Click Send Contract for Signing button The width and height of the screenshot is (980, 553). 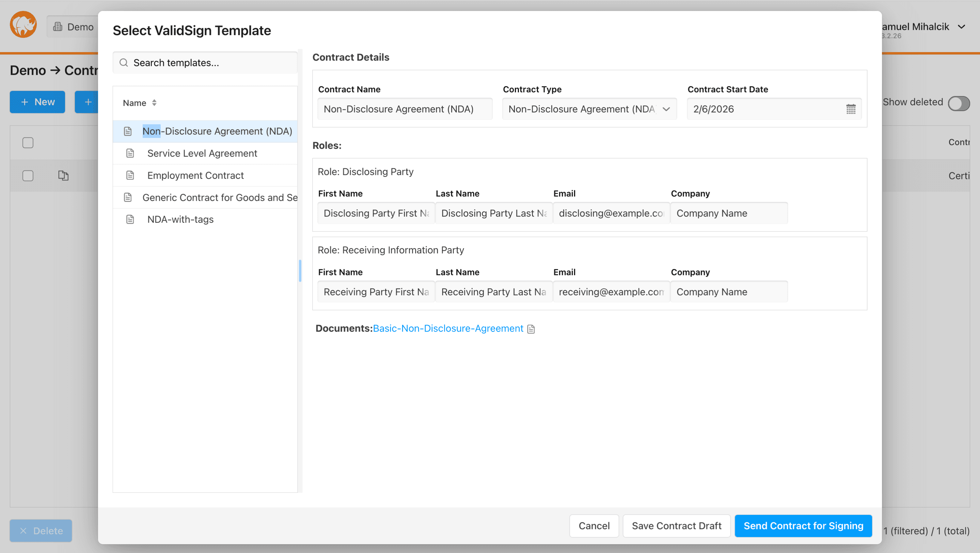(x=803, y=526)
